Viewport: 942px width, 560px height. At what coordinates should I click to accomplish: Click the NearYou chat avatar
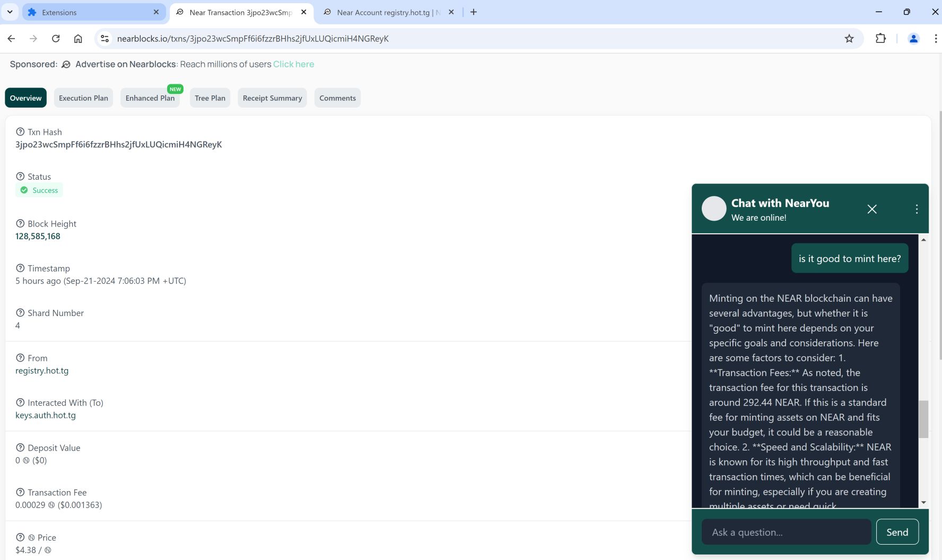[x=714, y=209]
